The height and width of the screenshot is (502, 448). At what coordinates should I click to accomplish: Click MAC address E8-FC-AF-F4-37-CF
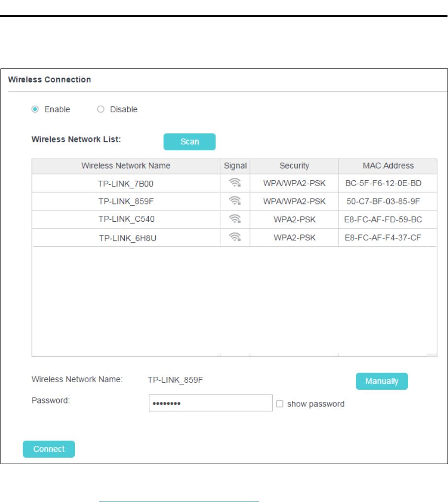pos(382,237)
